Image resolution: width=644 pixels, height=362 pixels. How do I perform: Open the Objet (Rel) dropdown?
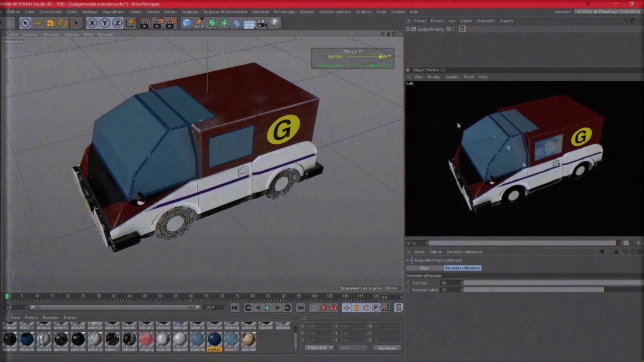(319, 347)
